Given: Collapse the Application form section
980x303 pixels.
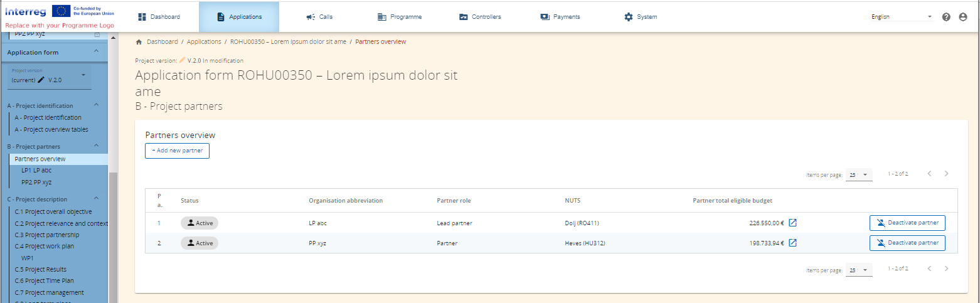Looking at the screenshot, I should [x=96, y=53].
